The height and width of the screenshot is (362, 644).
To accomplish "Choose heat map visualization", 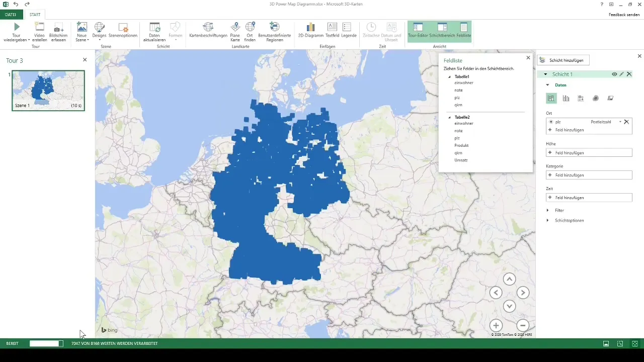I will (596, 99).
